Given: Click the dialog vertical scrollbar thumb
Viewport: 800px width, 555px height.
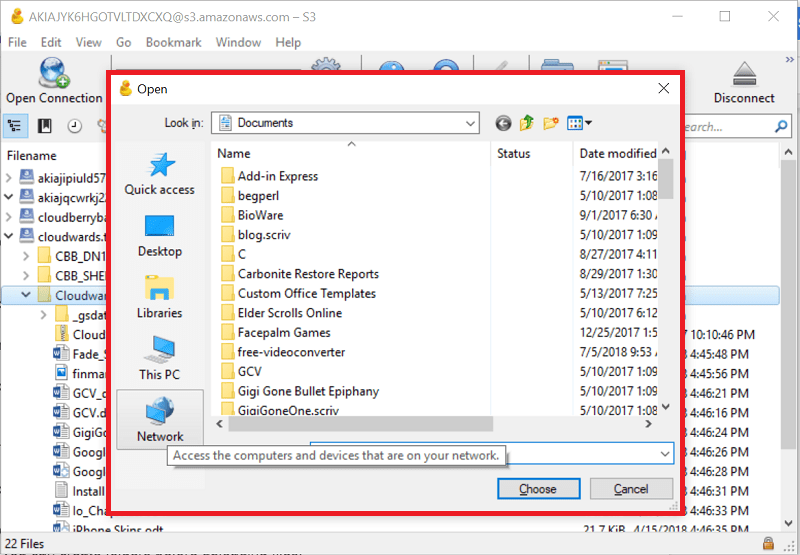Looking at the screenshot, I should point(666,179).
